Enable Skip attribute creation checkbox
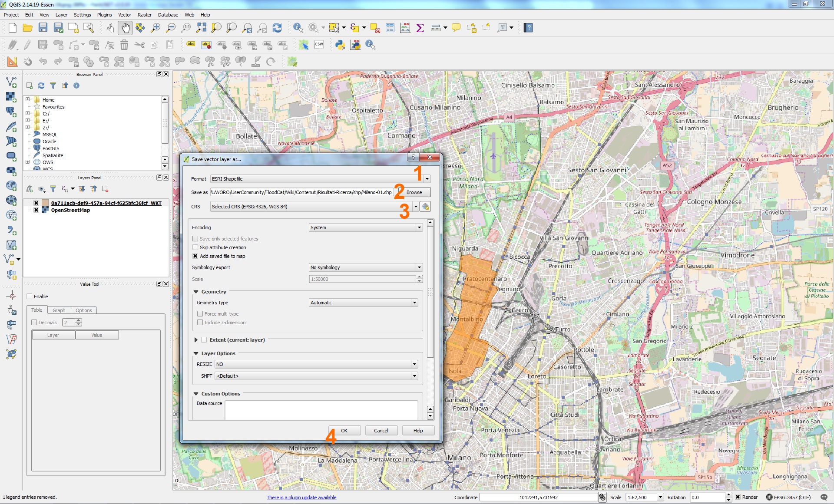834x504 pixels. (195, 247)
